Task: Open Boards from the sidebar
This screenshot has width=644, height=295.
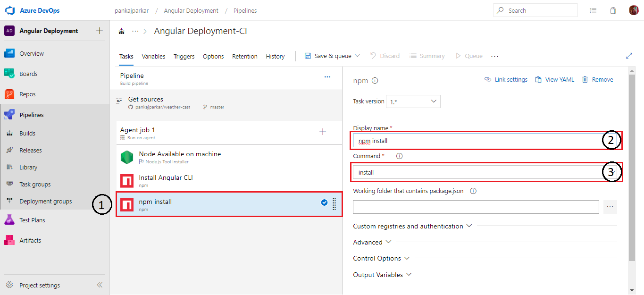Action: pyautogui.click(x=28, y=74)
